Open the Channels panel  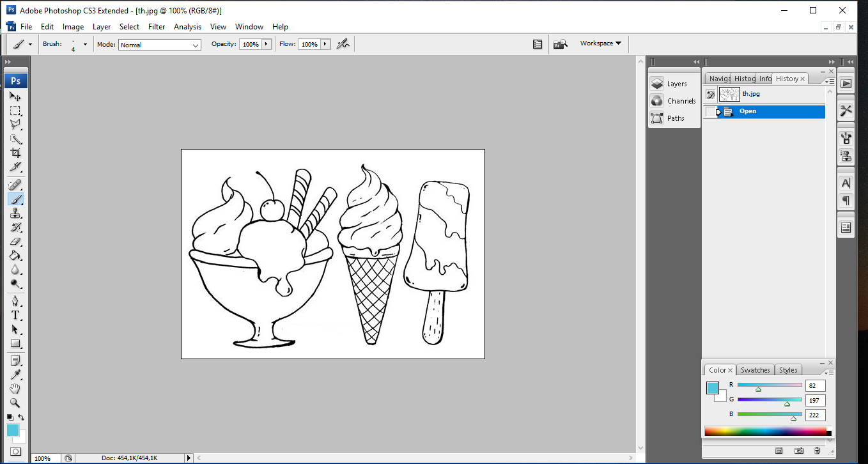point(673,101)
